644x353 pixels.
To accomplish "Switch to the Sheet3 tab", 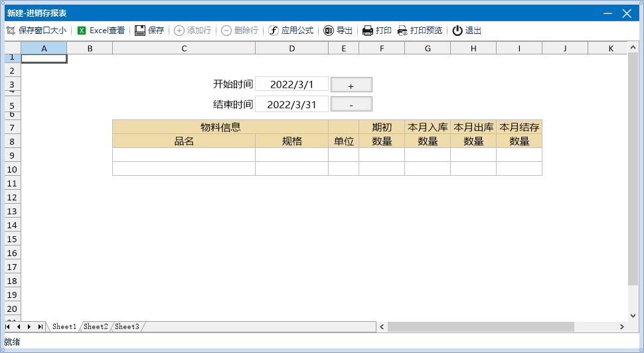I will 127,326.
